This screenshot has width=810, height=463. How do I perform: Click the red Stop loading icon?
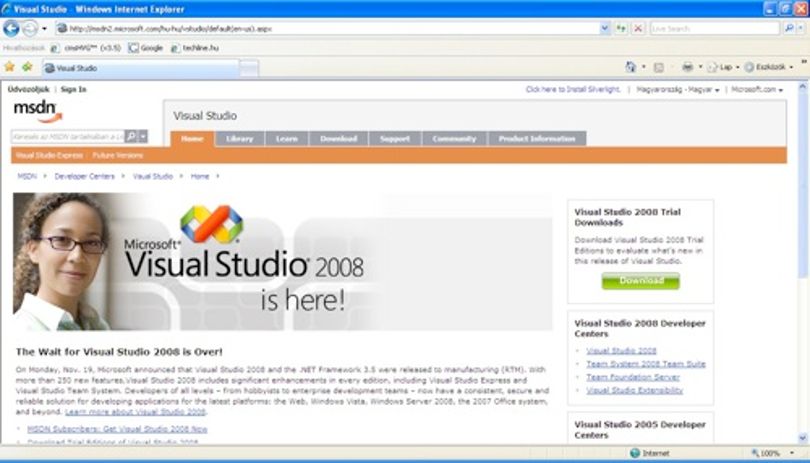pyautogui.click(x=638, y=28)
